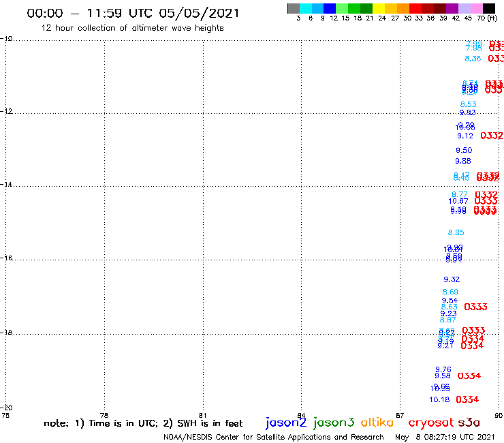
Task: Select the dark blue legend swatch
Action: click(x=330, y=8)
